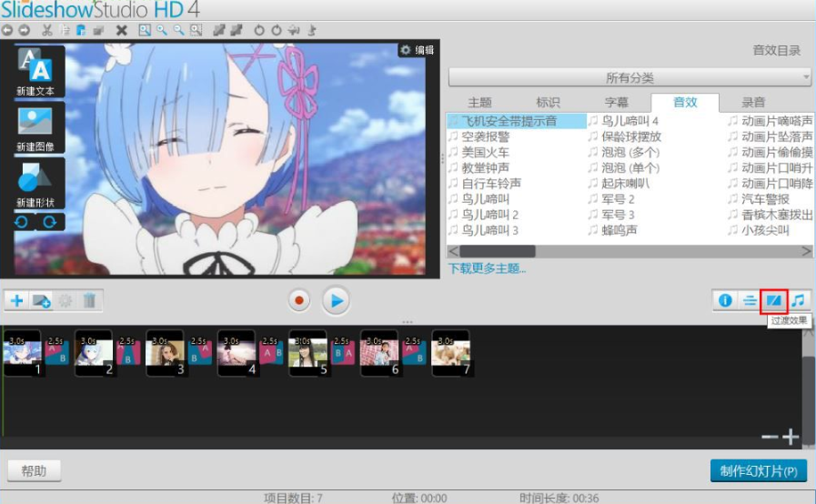Switch to the 主题 tab
This screenshot has width=816, height=504.
coord(479,103)
